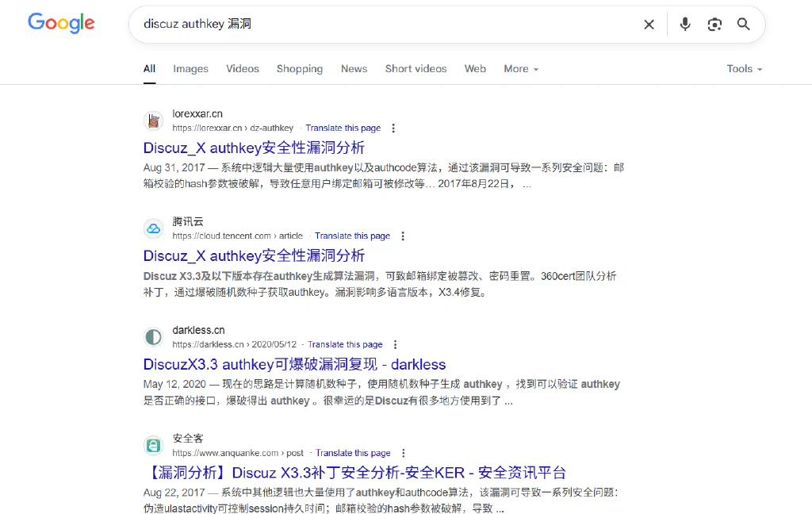Start voice search with microphone icon

685,24
